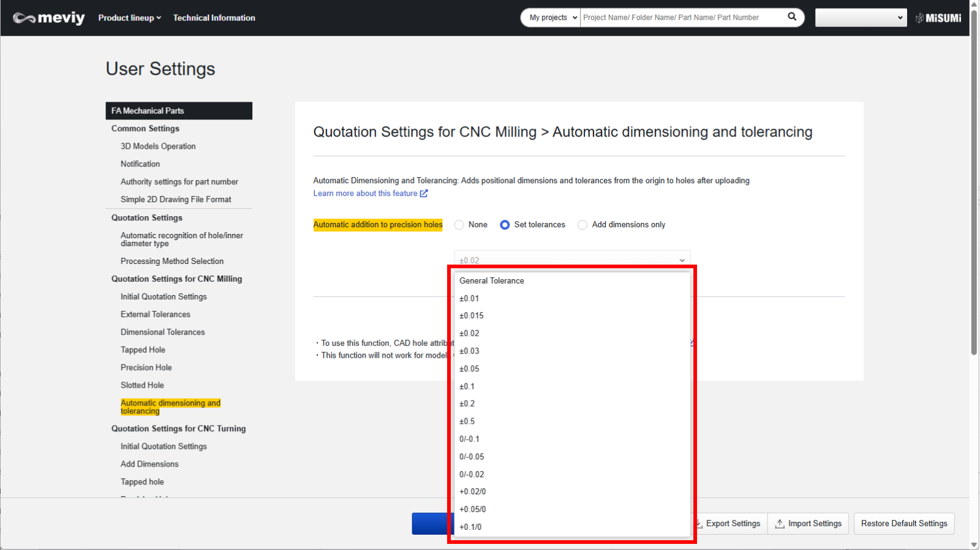The image size is (980, 550).
Task: Click the search magnifier icon
Action: (x=792, y=17)
